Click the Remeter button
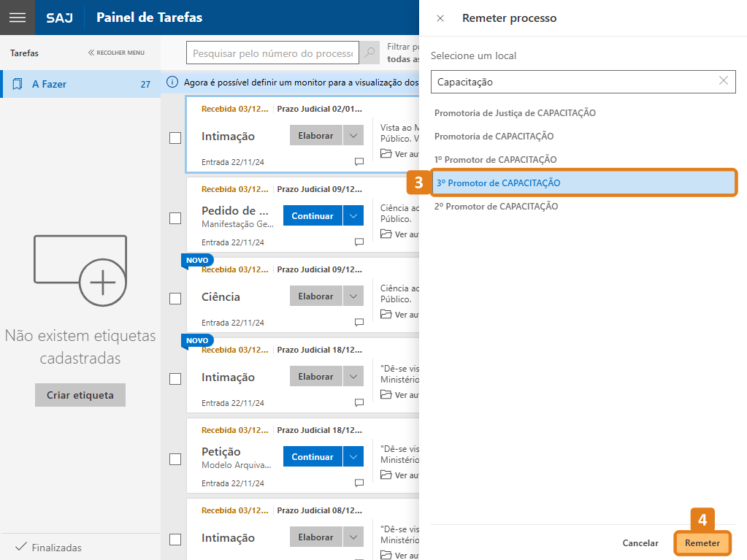The image size is (747, 560). pos(702,543)
